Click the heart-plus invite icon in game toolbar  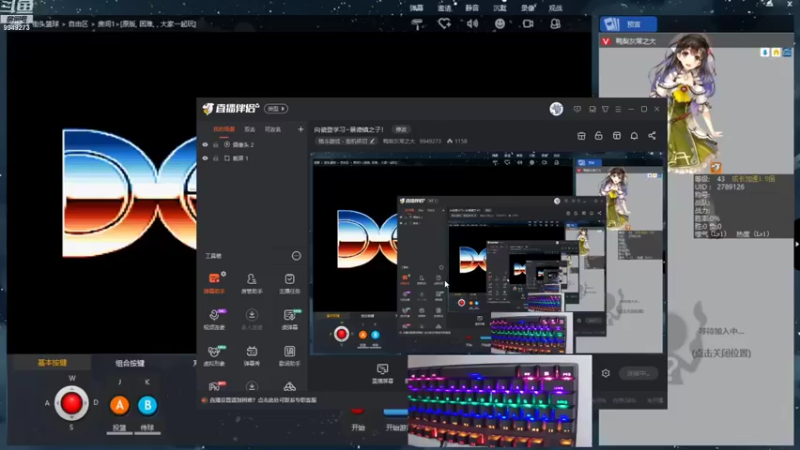pyautogui.click(x=444, y=23)
